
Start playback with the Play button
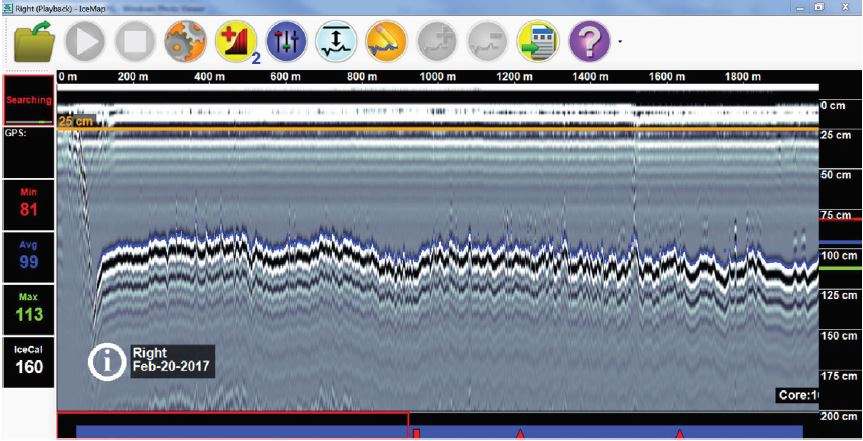[x=85, y=42]
